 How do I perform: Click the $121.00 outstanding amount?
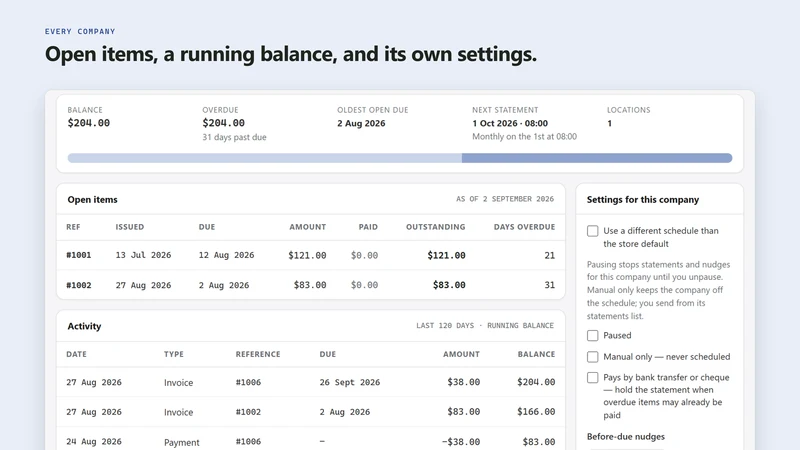pyautogui.click(x=446, y=255)
